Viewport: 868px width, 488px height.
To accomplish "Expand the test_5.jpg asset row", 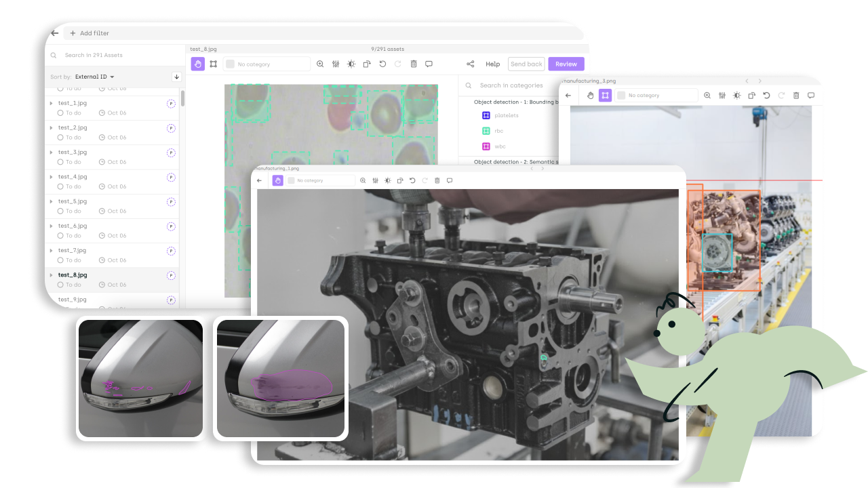I will click(52, 201).
